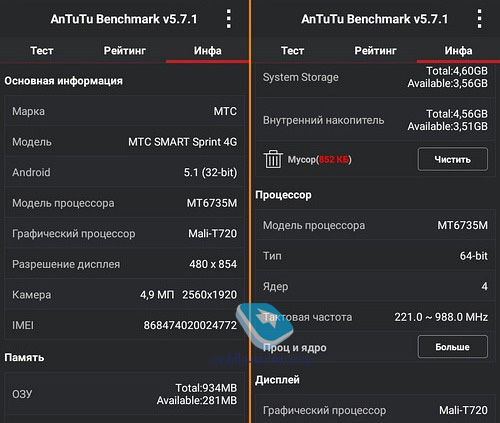Open Рейтинг tab in right panel
The image size is (500, 423).
pos(375,51)
